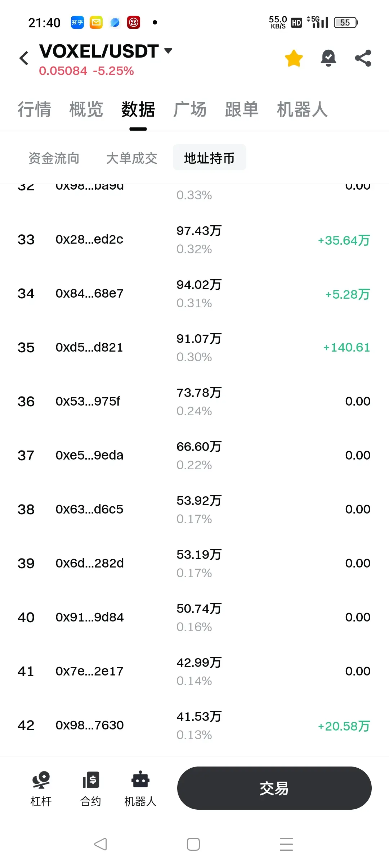Tap the Android home square button

(193, 844)
